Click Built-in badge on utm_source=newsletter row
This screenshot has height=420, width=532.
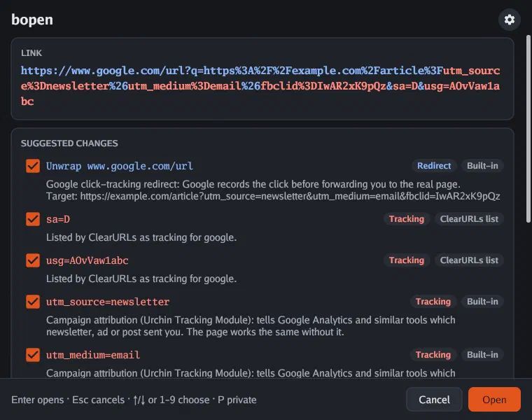[x=482, y=301]
